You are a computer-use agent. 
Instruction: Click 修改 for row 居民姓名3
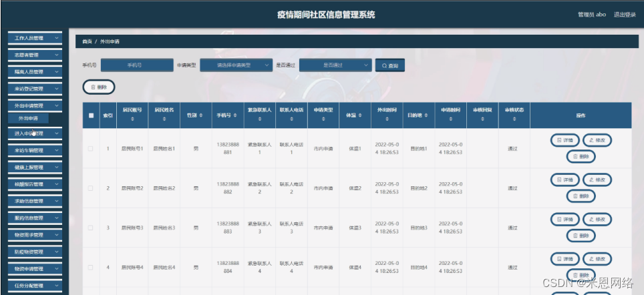[597, 220]
